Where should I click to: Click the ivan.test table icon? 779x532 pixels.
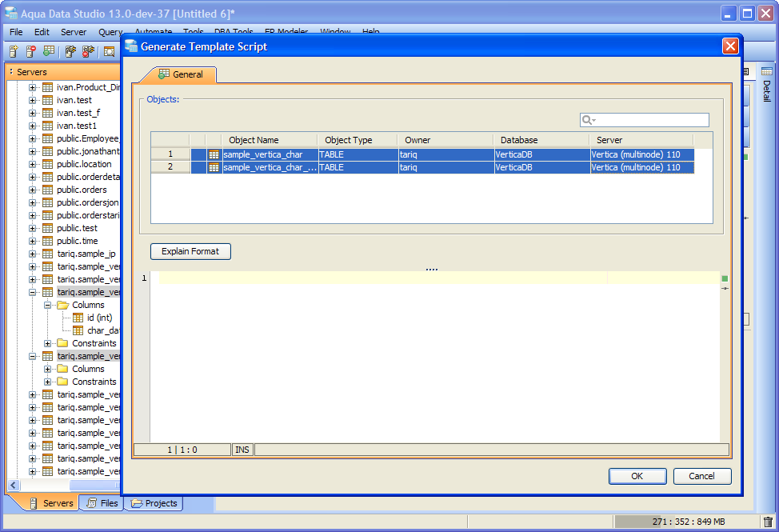48,100
